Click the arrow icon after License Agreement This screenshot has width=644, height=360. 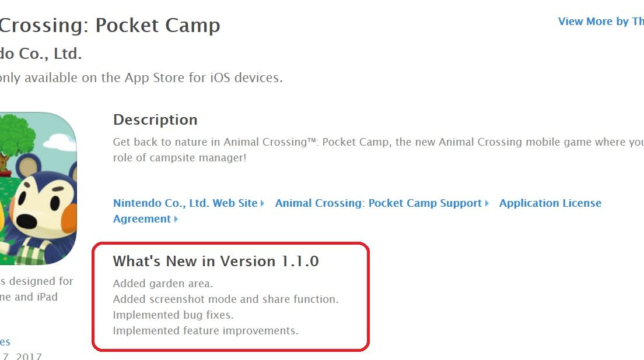[176, 219]
